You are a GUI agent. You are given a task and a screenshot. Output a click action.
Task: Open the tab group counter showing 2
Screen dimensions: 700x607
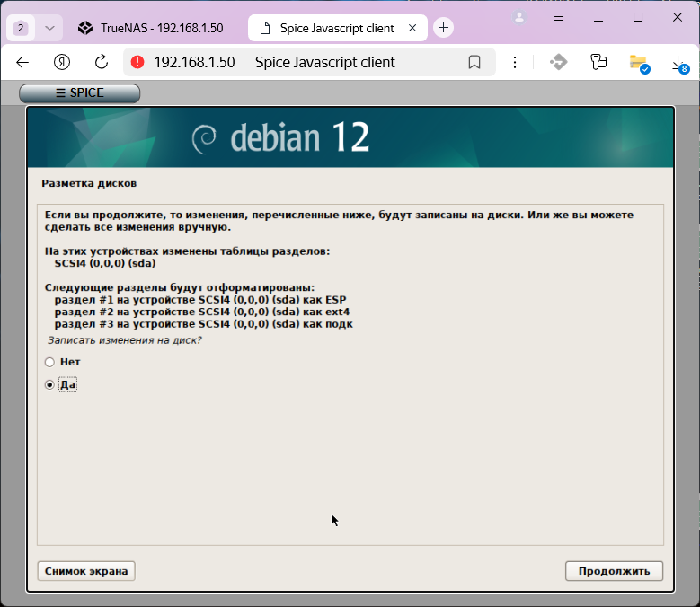21,28
